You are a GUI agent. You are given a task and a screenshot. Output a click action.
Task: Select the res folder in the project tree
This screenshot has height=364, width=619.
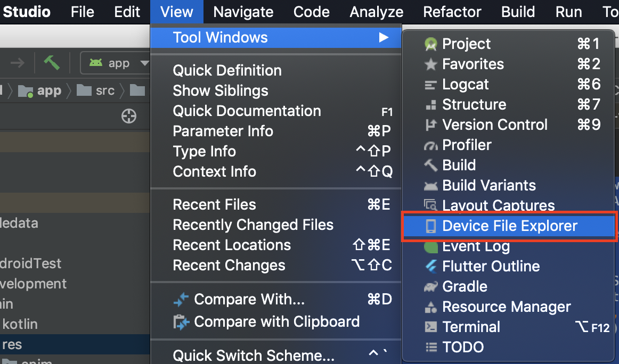pos(12,344)
